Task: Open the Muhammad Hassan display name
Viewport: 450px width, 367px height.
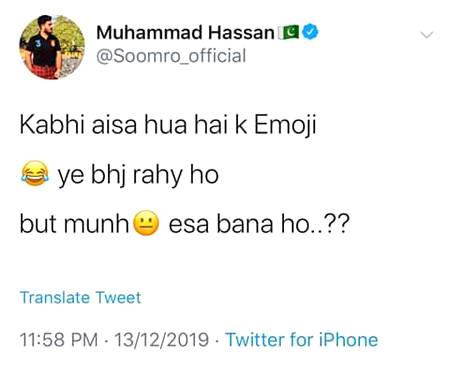Action: click(x=185, y=32)
